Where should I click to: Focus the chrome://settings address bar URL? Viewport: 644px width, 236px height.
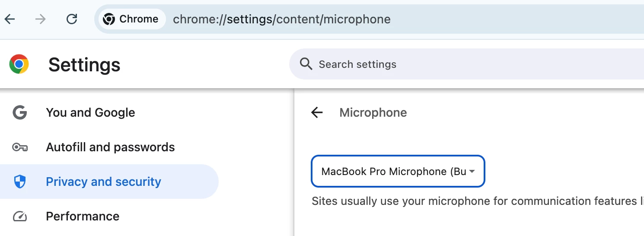click(x=282, y=19)
